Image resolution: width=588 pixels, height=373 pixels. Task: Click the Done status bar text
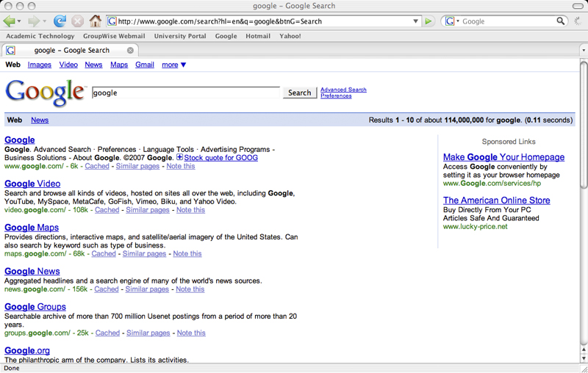[x=12, y=368]
